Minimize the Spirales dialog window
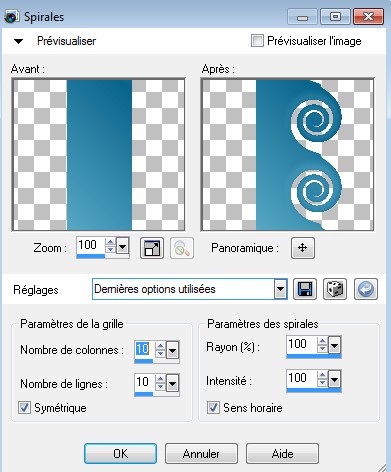 tap(302, 17)
